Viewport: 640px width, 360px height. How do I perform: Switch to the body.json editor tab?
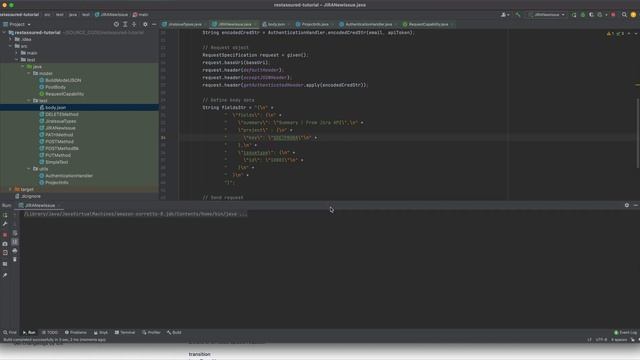click(x=274, y=24)
